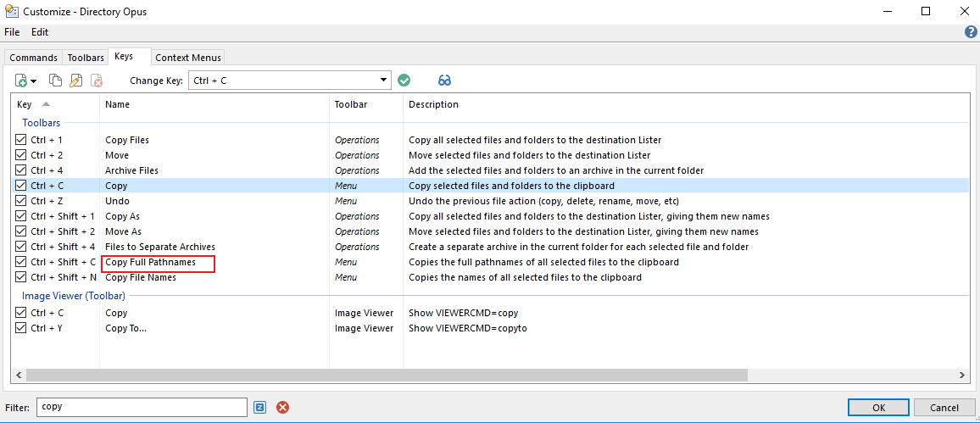Click the scrollbar right arrow
This screenshot has height=423, width=980.
[x=962, y=375]
